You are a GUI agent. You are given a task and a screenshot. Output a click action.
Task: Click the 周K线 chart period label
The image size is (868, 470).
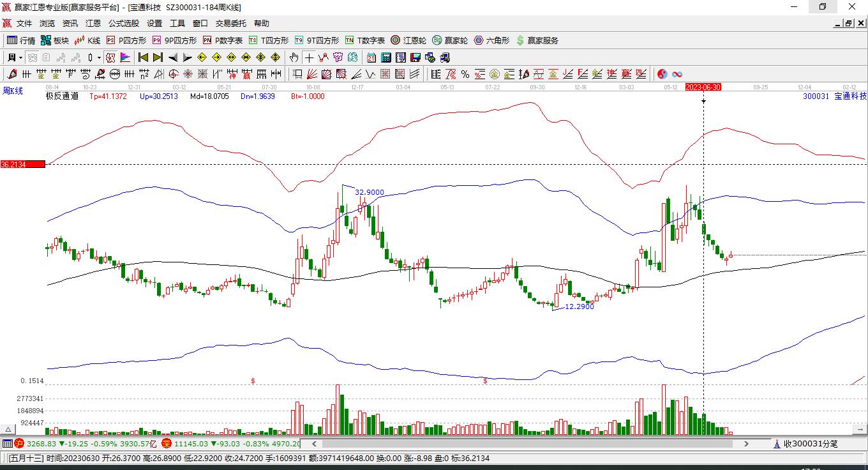pos(13,91)
